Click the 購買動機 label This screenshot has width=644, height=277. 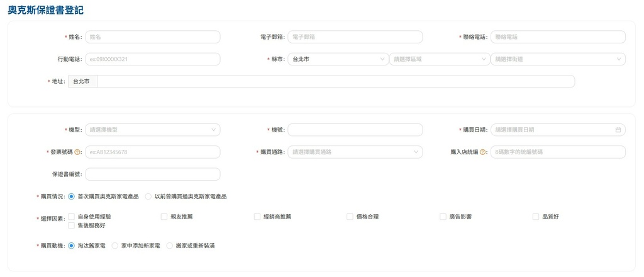click(x=52, y=246)
